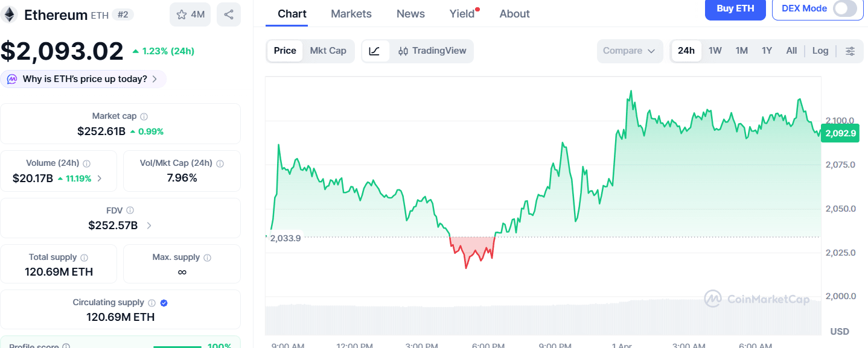Click the Profile score progress bar
The width and height of the screenshot is (868, 348).
coord(179,347)
